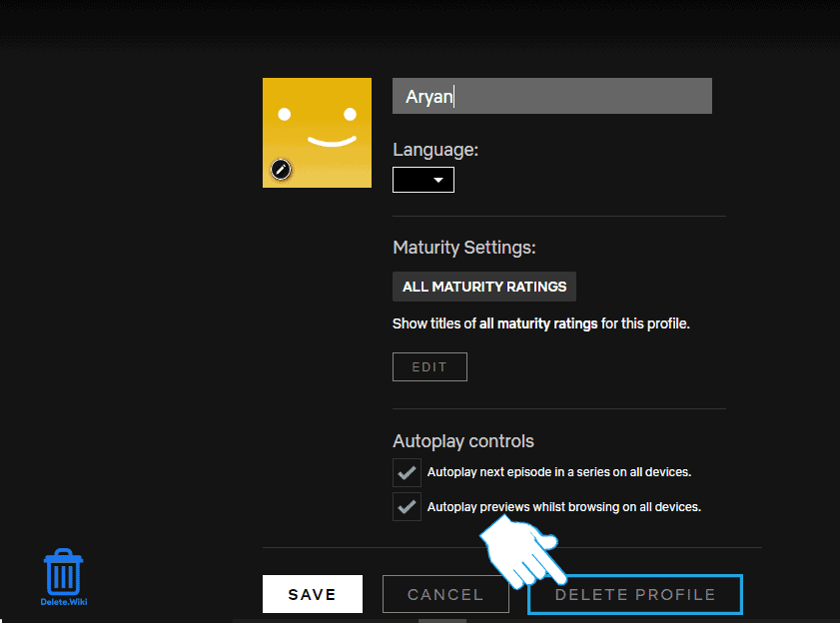Image resolution: width=840 pixels, height=623 pixels.
Task: Click the ALL MATURITY RATINGS badge
Action: pyautogui.click(x=483, y=287)
